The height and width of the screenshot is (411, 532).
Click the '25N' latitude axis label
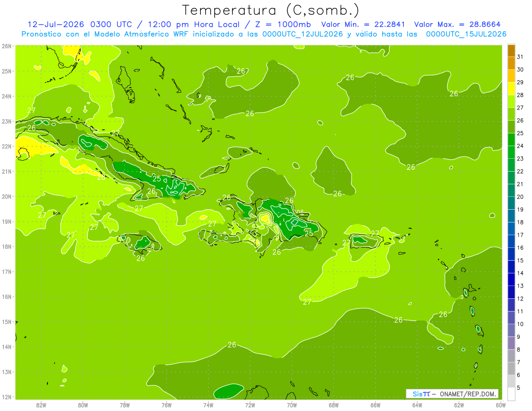click(x=6, y=71)
